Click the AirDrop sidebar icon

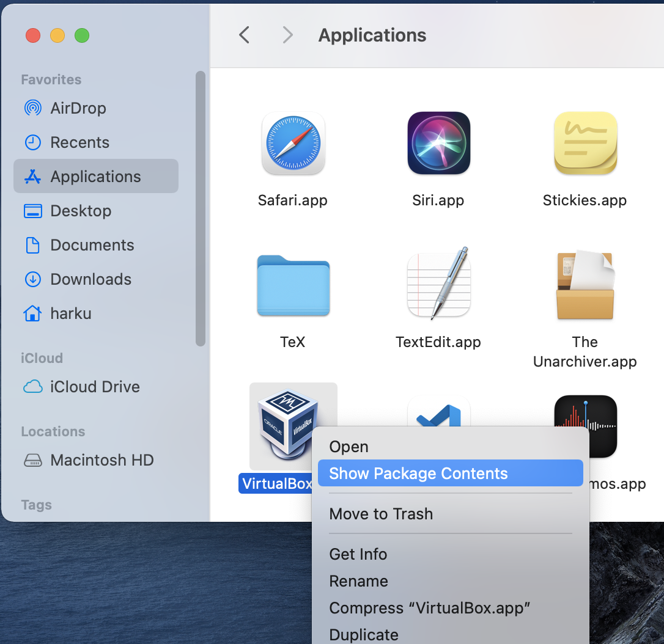point(32,108)
